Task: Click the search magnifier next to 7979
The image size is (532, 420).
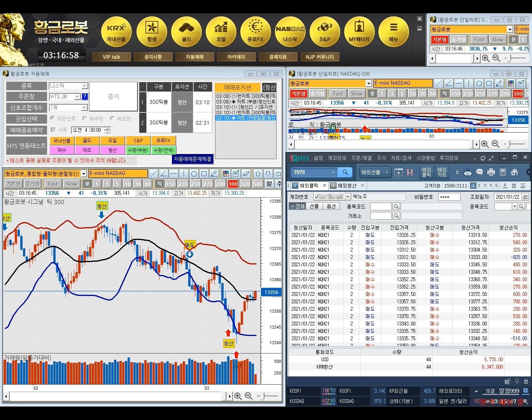Action: click(345, 172)
